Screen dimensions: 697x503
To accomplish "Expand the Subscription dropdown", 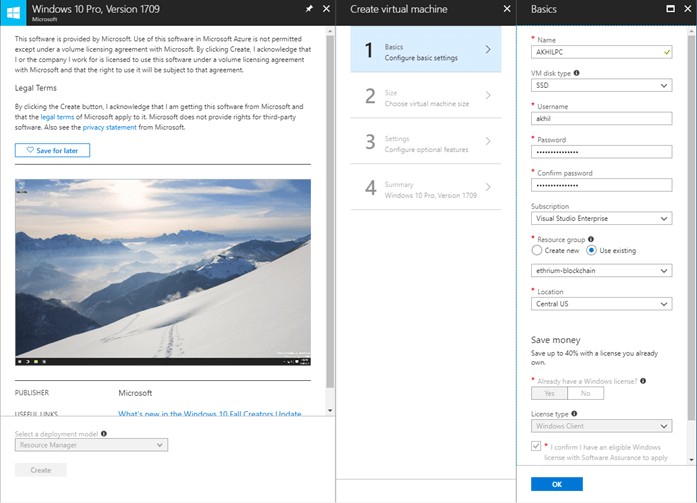I will (601, 219).
